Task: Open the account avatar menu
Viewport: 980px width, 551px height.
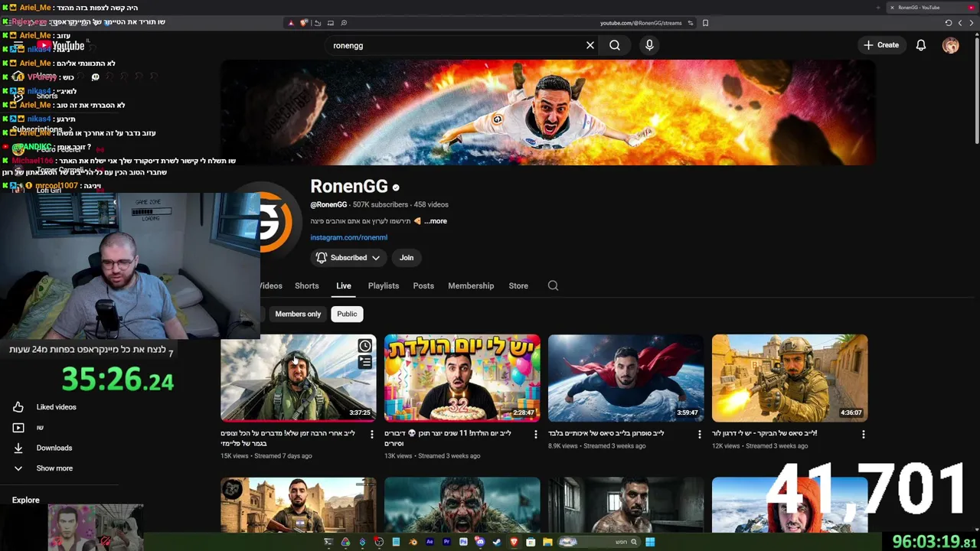Action: point(950,45)
